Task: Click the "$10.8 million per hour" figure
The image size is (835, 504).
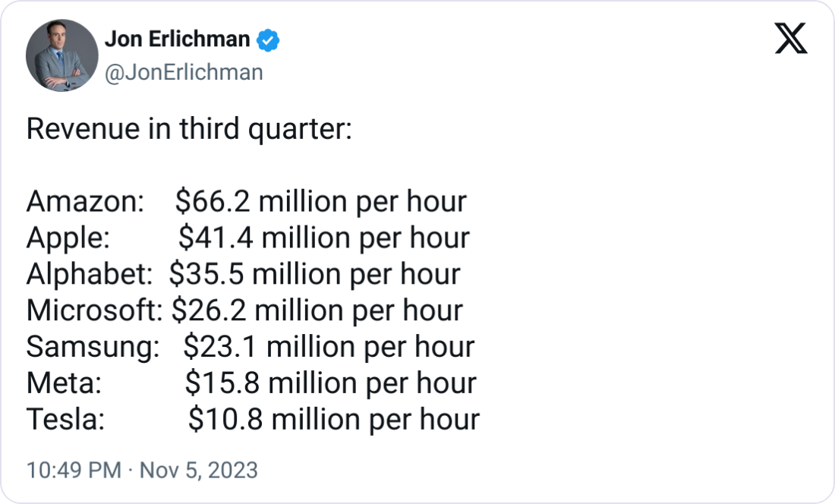Action: point(334,419)
